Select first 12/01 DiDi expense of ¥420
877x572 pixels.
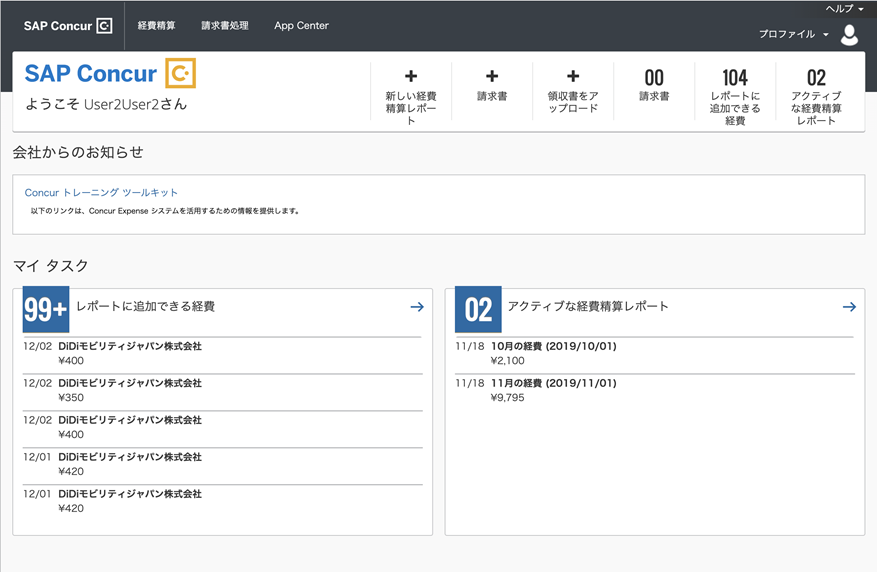coord(223,464)
